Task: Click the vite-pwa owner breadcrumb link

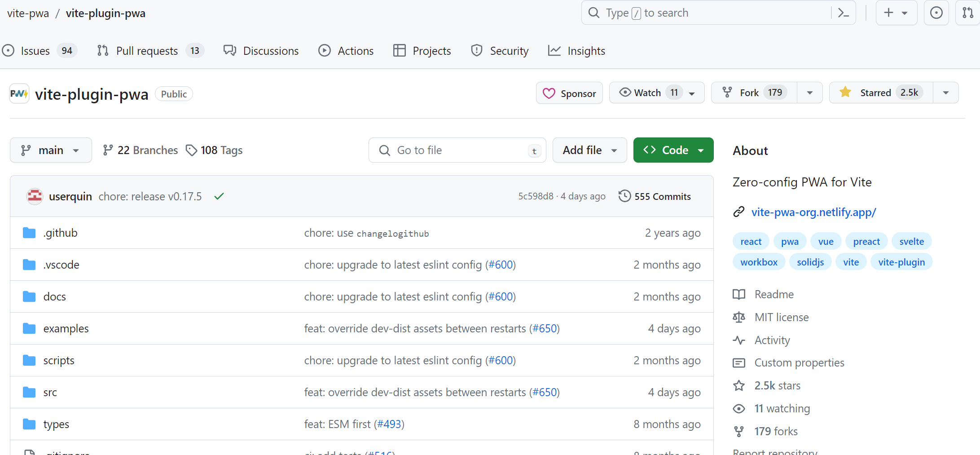Action: (x=28, y=13)
